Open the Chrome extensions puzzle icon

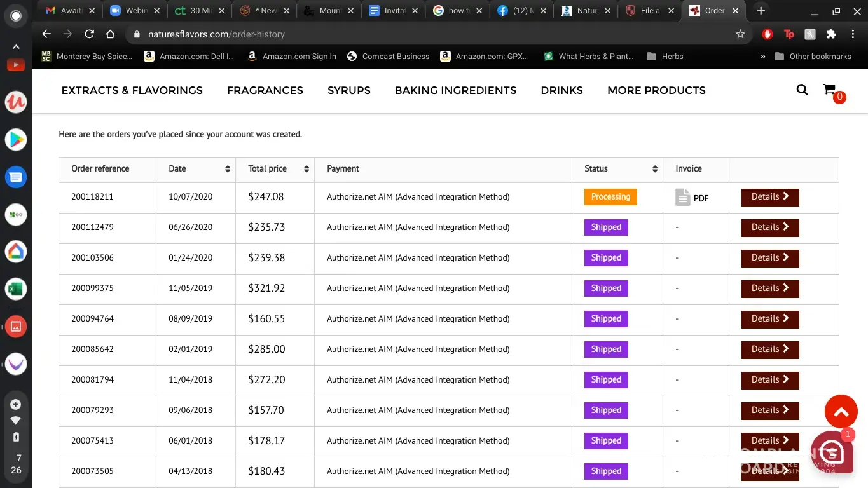point(831,34)
